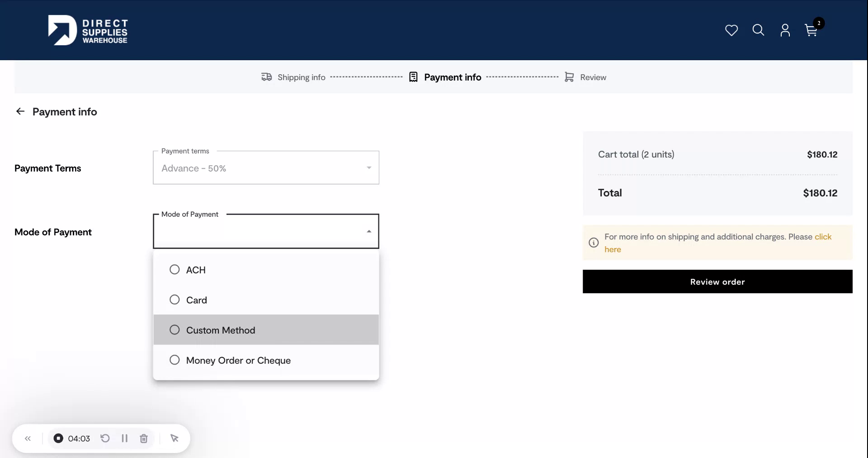Select the Card payment option

click(175, 300)
